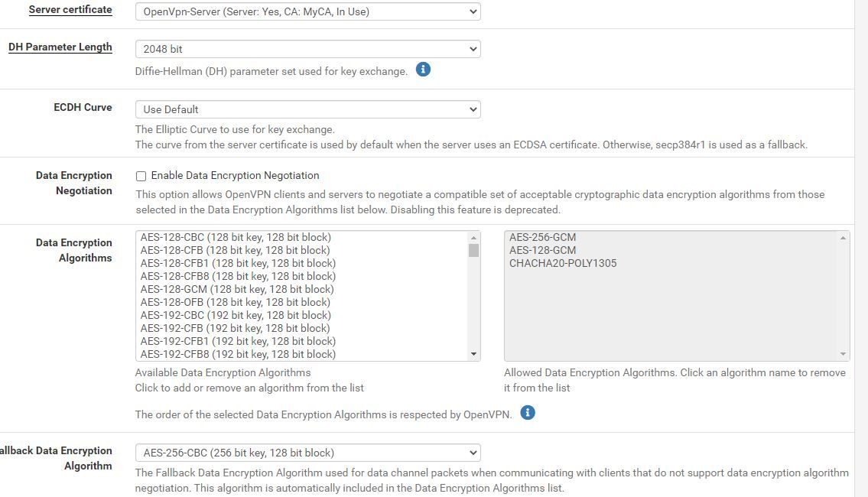Choose AES-192-CFB8 from the available list
868x497 pixels.
pyautogui.click(x=238, y=354)
